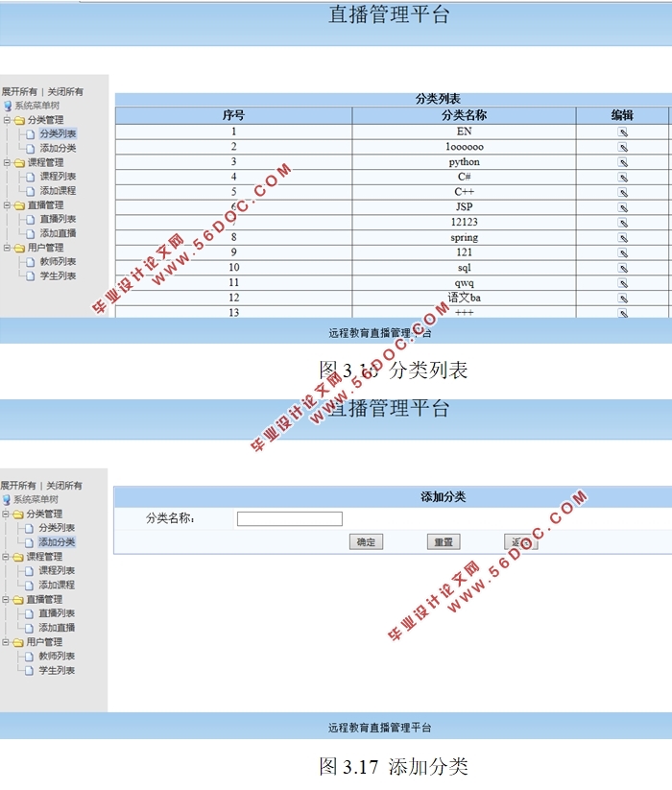Screen dimensions: 672x790
Task: Click the edit icon for the JSP category
Action: click(x=622, y=207)
